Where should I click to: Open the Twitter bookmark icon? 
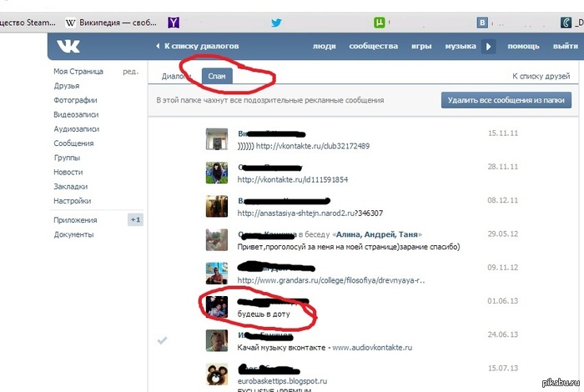point(276,23)
